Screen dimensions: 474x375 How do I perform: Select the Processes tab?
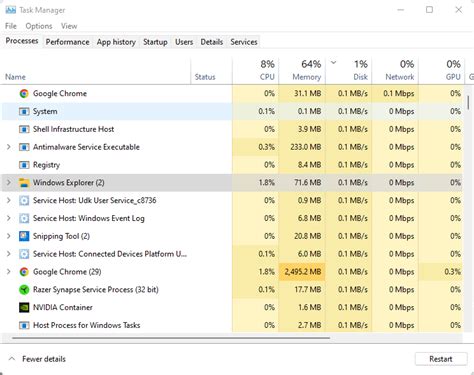coord(22,41)
